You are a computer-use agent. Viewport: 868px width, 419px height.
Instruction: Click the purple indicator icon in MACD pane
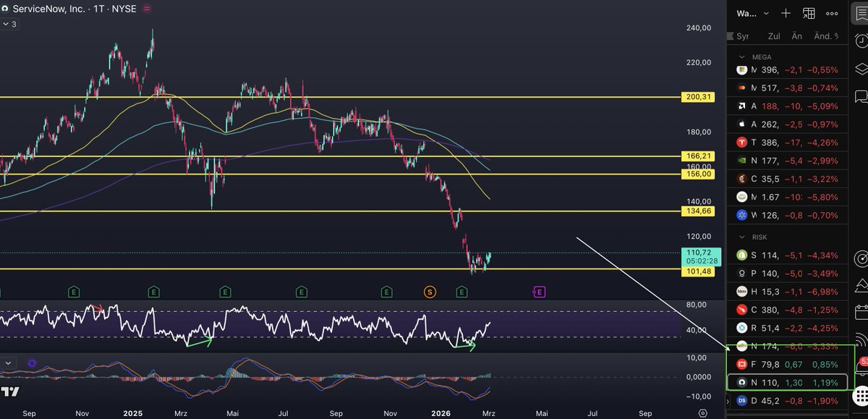[x=32, y=363]
